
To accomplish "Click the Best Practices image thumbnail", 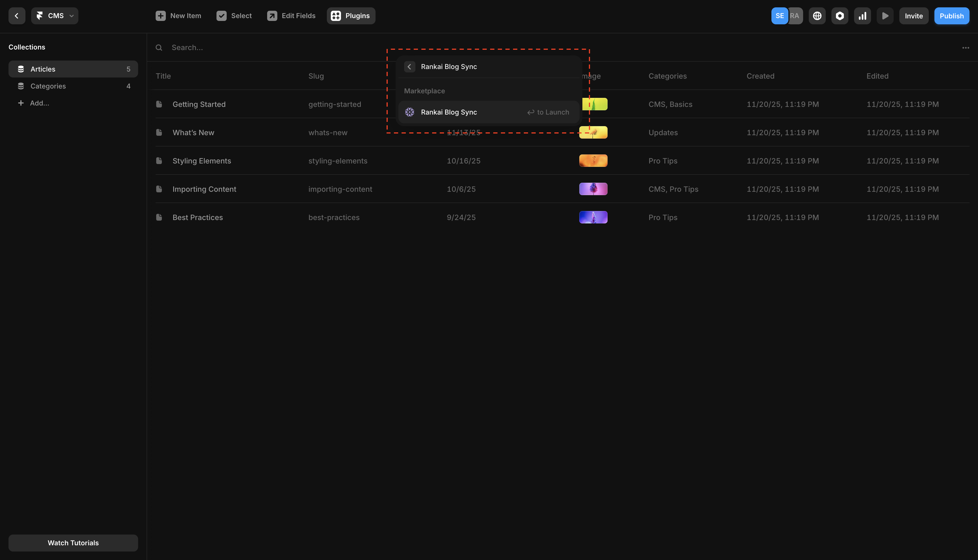I will pyautogui.click(x=593, y=217).
